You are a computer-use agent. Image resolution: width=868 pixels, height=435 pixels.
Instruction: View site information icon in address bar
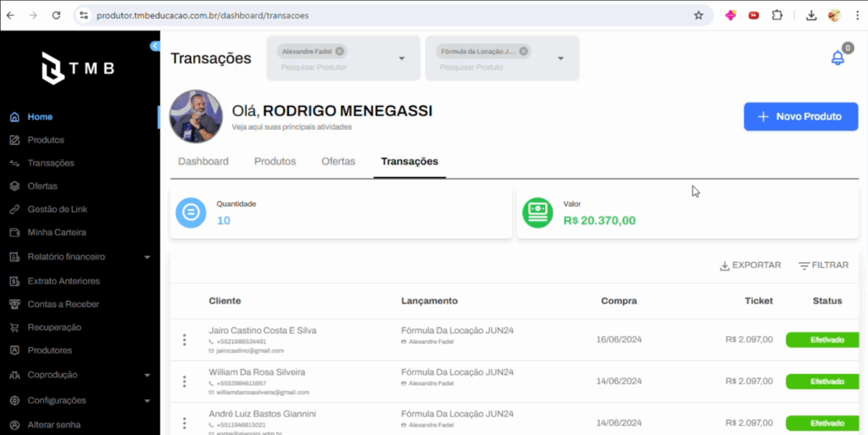point(84,15)
